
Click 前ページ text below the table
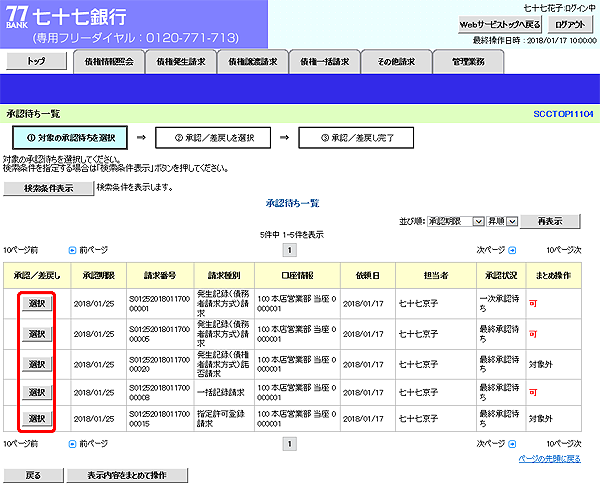click(93, 444)
